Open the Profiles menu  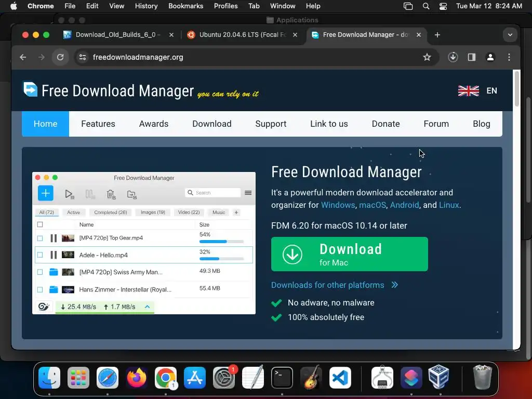[225, 6]
